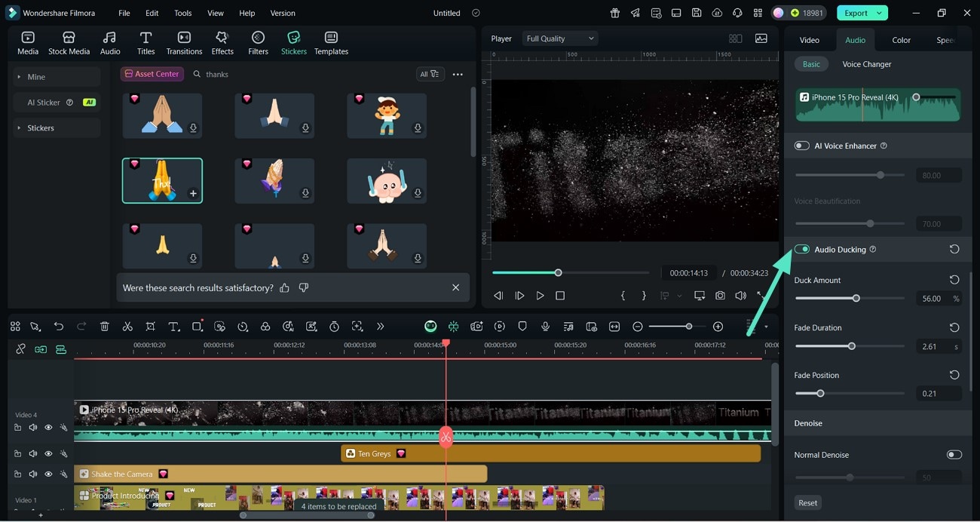Open the Transitions tab
Image resolution: width=980 pixels, height=522 pixels.
point(184,43)
